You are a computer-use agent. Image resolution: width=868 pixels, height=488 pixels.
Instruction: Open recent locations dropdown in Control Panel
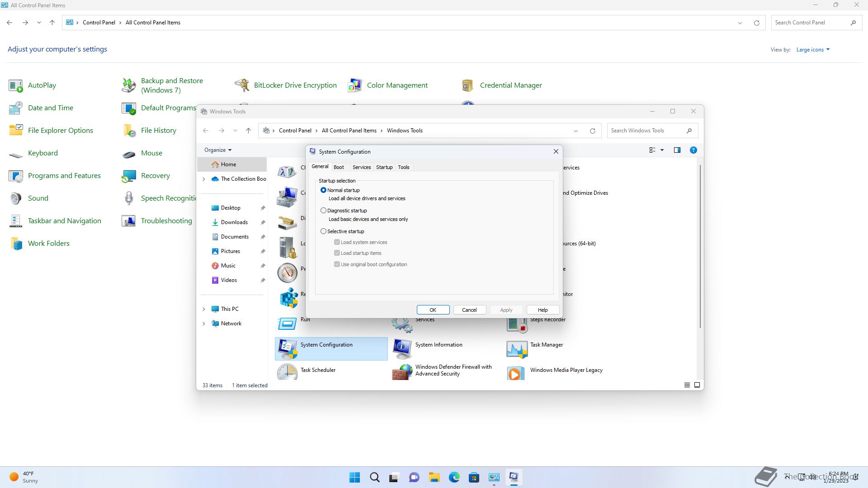pyautogui.click(x=39, y=23)
